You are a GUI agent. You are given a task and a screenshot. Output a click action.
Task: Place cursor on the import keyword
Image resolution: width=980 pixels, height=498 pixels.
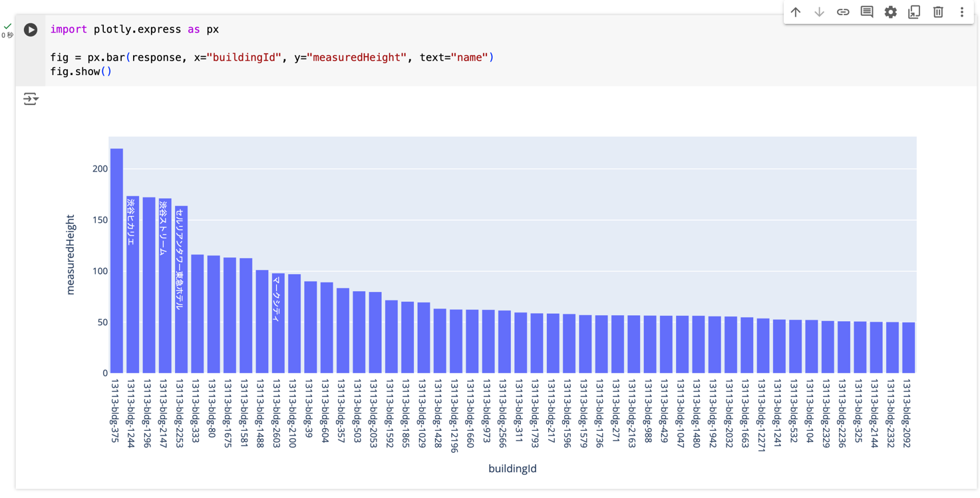coord(69,29)
